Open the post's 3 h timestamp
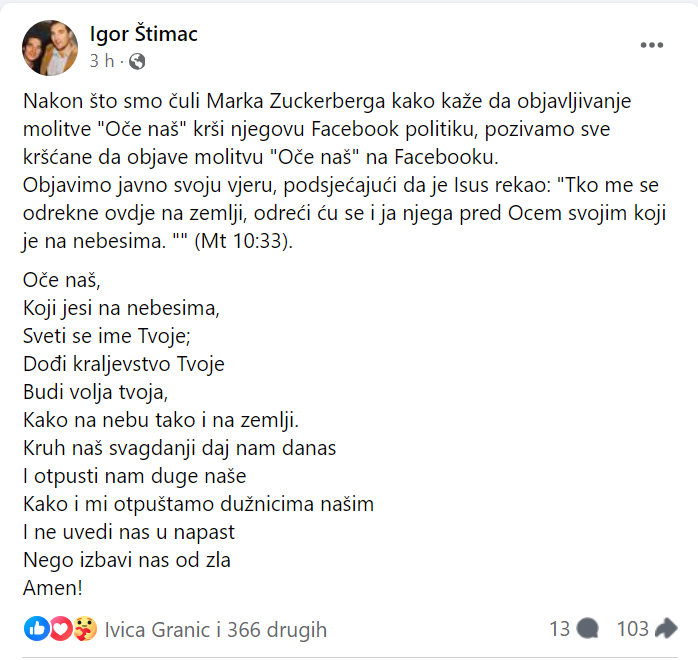 click(x=102, y=61)
